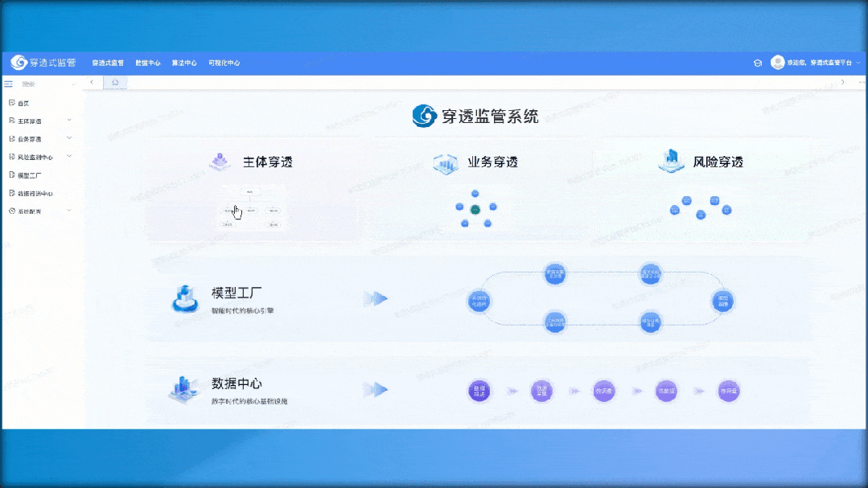
Task: Go to 可视化中心 in top navigation
Action: tap(224, 63)
